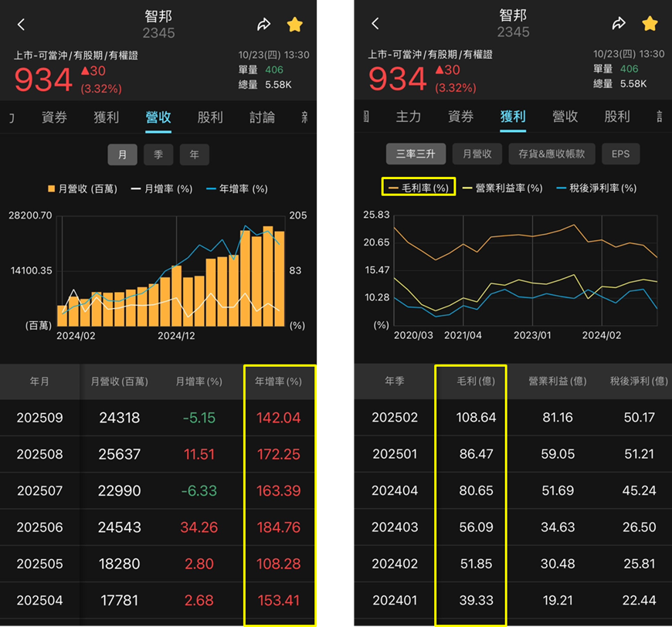
Task: Select the 202508 revenue row
Action: (x=158, y=454)
